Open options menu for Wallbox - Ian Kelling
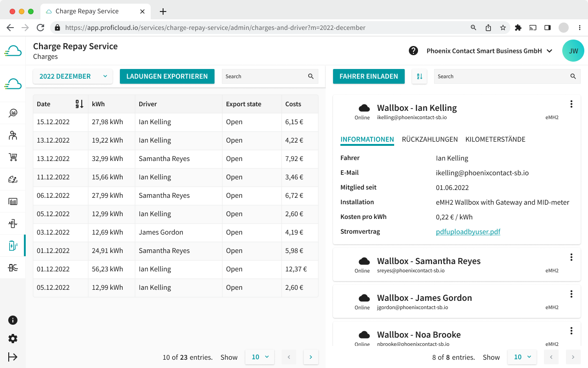Screen dimensions: 588x368 point(571,104)
